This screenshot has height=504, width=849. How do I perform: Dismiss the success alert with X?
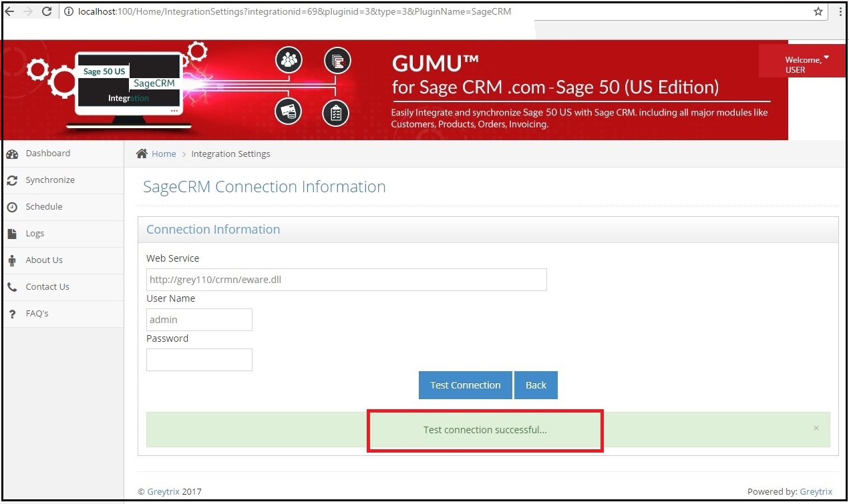click(816, 428)
